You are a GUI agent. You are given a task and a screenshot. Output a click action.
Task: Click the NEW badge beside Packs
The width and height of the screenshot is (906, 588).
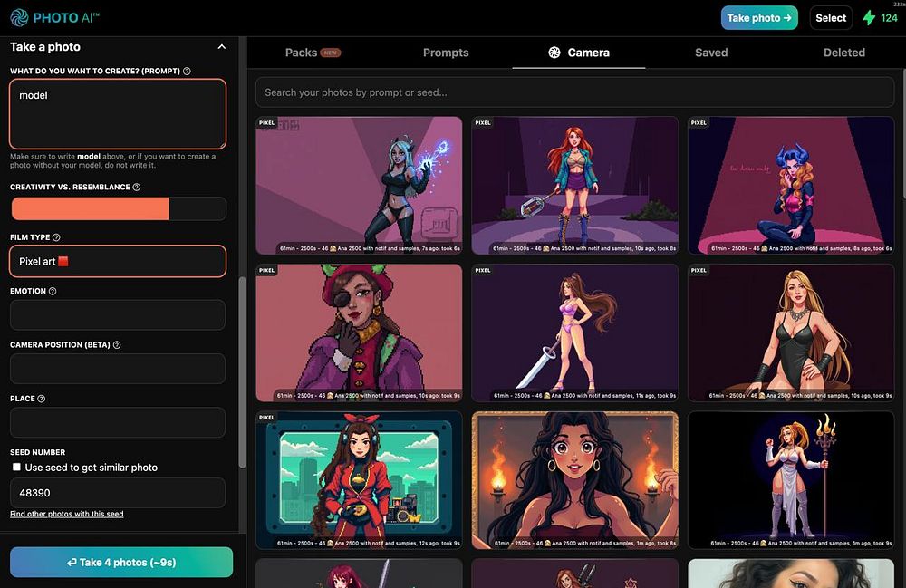coord(331,53)
